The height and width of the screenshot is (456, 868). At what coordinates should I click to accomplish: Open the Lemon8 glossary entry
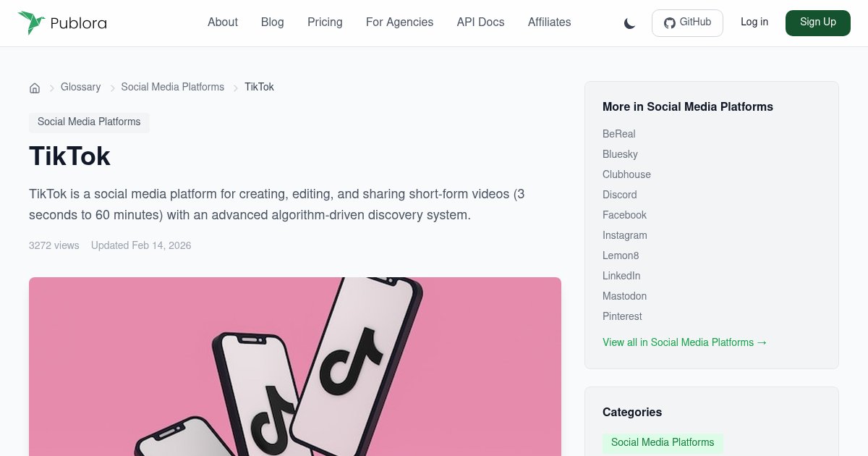pos(621,256)
